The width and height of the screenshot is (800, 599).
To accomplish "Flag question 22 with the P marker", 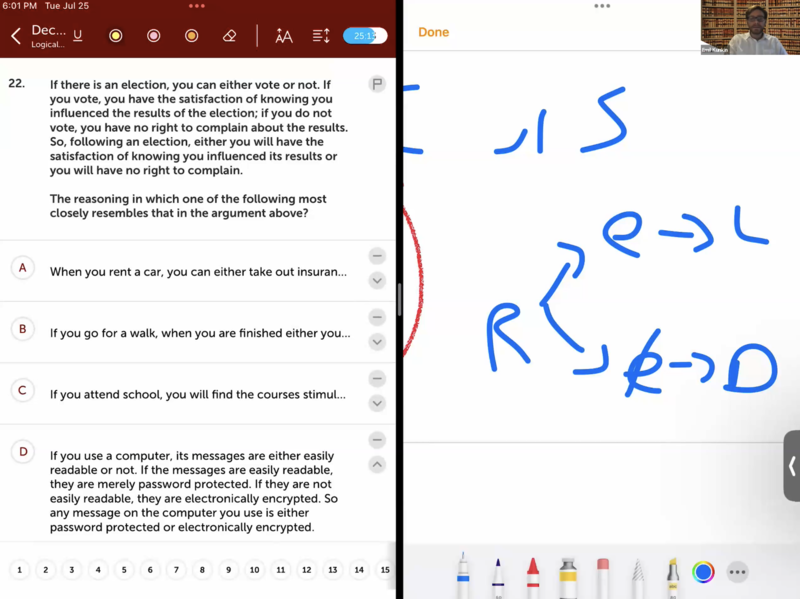I will pos(377,84).
